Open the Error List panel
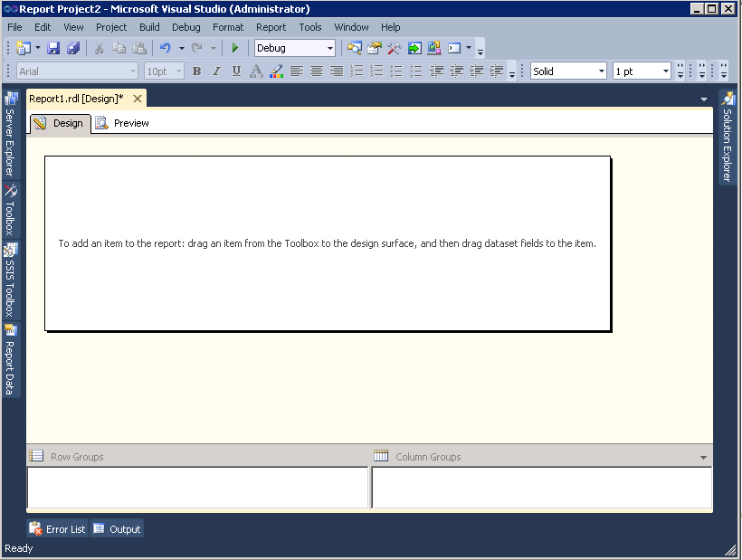The width and height of the screenshot is (742, 560). (x=58, y=528)
